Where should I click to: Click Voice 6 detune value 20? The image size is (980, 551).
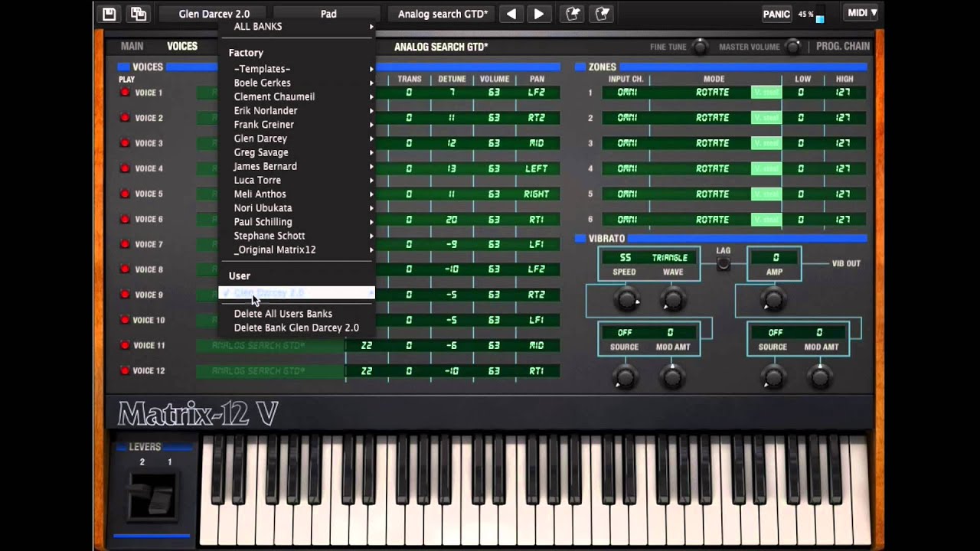452,220
